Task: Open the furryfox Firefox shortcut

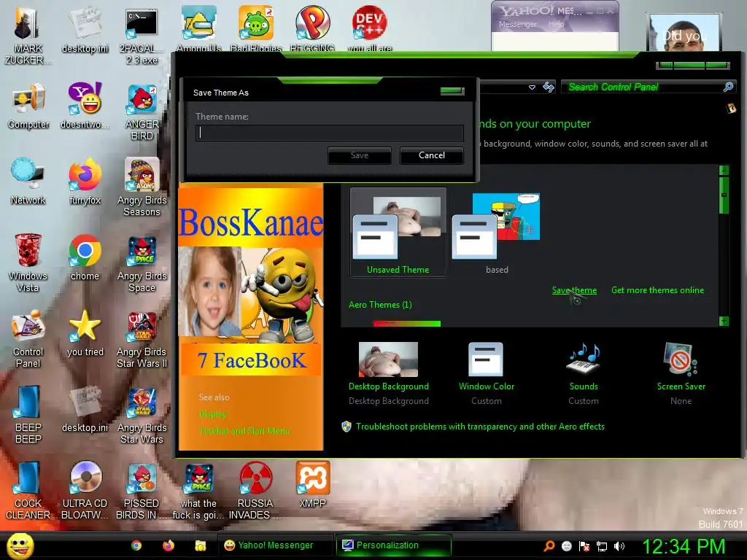Action: coord(85,182)
